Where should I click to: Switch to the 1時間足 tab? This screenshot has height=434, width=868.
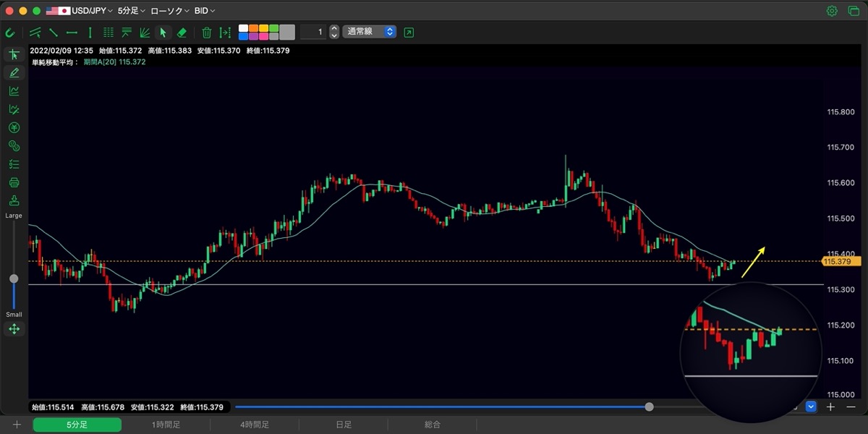pos(166,425)
